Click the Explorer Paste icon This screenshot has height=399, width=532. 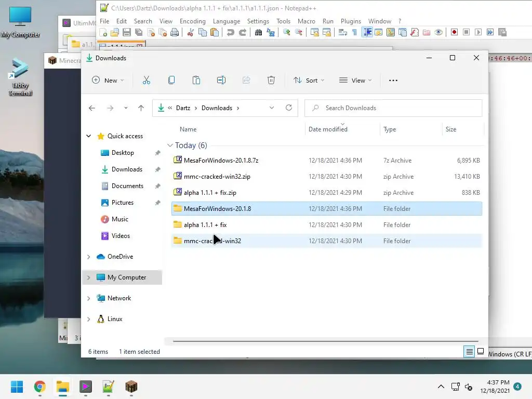pyautogui.click(x=196, y=81)
